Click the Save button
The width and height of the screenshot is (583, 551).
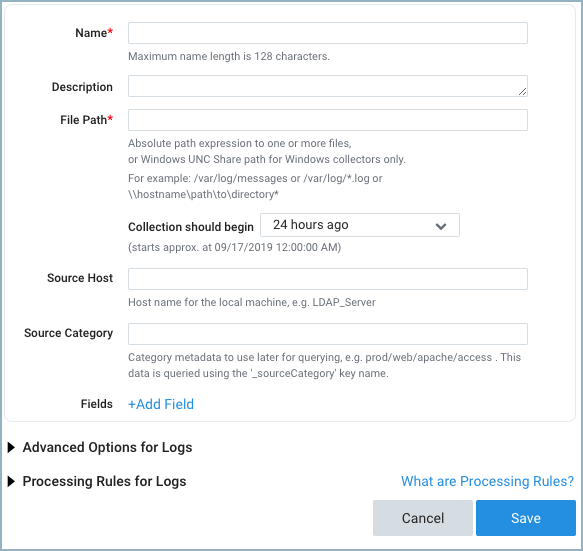526,518
